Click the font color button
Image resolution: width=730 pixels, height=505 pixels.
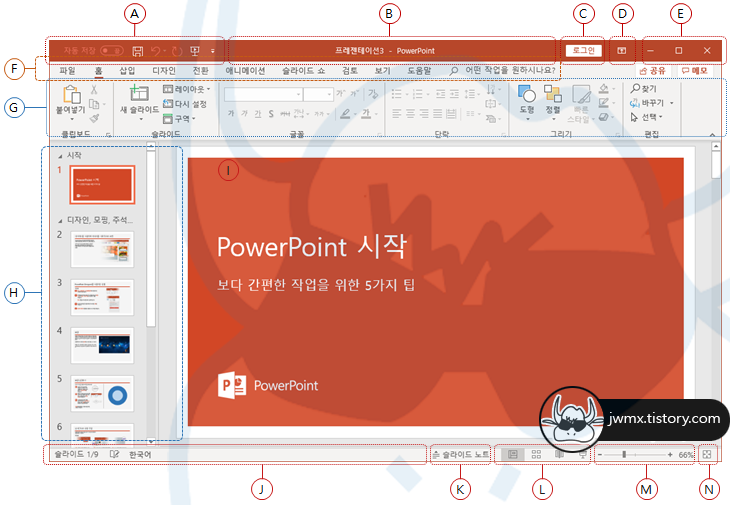pos(366,114)
